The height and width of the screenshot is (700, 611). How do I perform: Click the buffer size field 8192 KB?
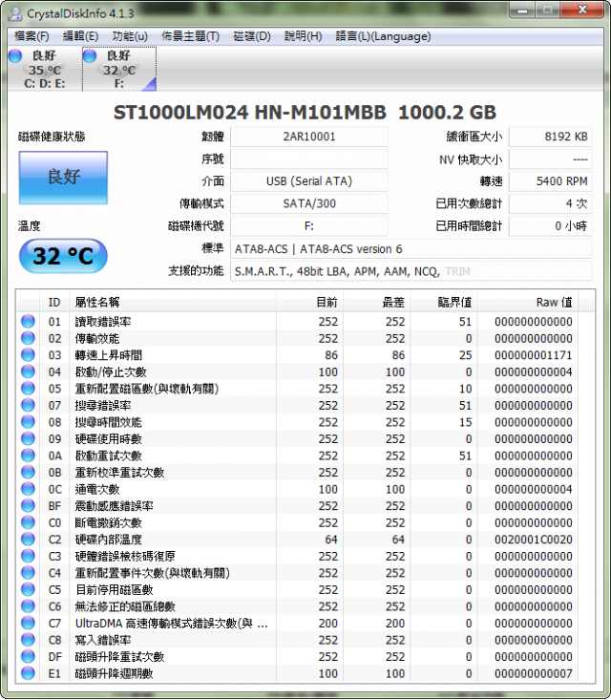(550, 137)
